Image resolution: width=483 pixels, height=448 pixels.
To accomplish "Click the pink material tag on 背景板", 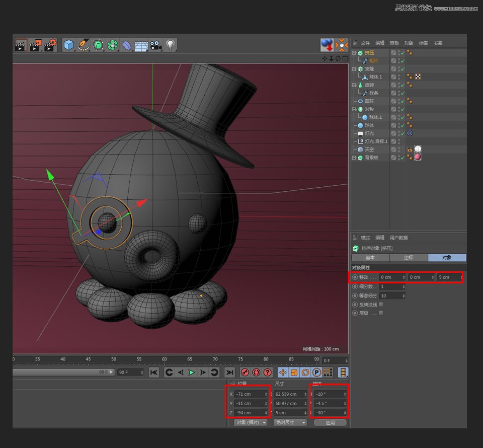I will 417,158.
